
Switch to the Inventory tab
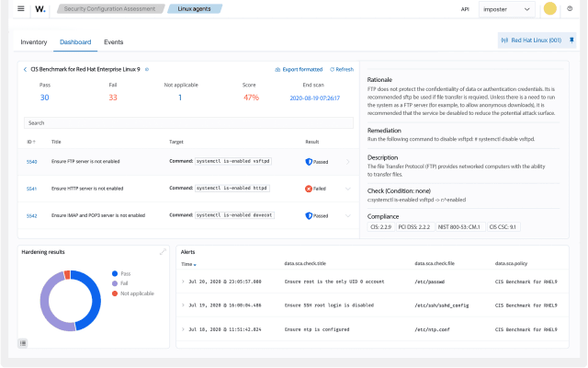point(34,42)
